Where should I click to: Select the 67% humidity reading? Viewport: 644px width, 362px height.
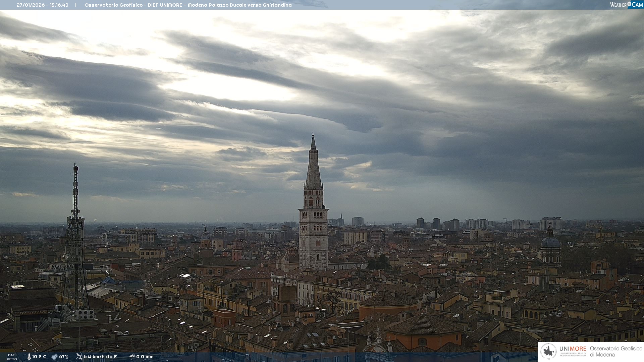pyautogui.click(x=64, y=357)
